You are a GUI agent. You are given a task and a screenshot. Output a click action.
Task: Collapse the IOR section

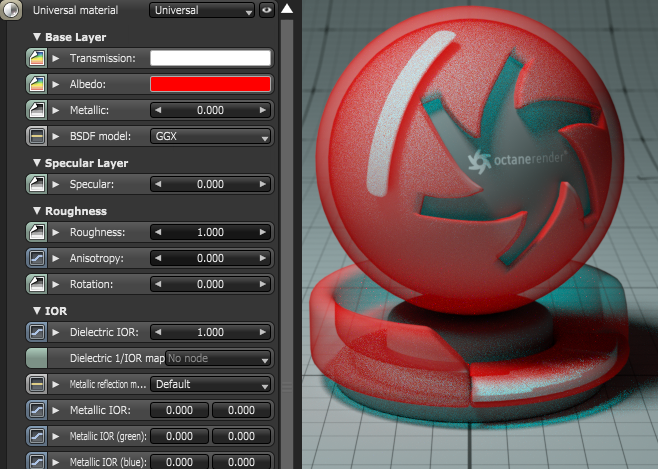37,311
